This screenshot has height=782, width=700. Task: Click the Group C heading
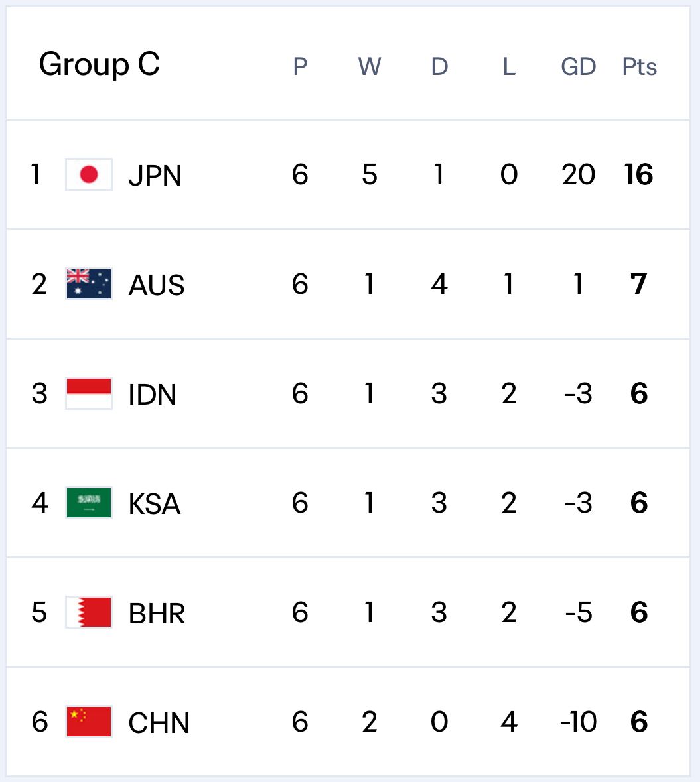pyautogui.click(x=100, y=64)
